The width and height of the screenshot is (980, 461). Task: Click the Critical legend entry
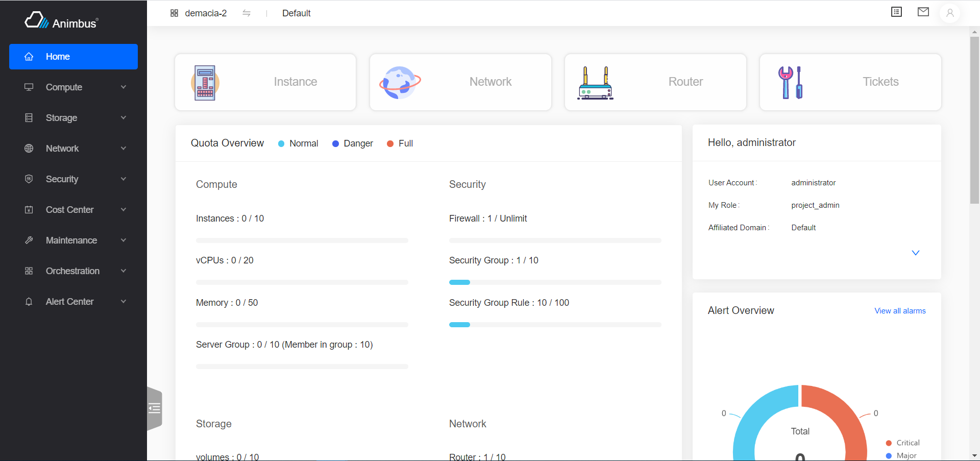[x=902, y=443]
